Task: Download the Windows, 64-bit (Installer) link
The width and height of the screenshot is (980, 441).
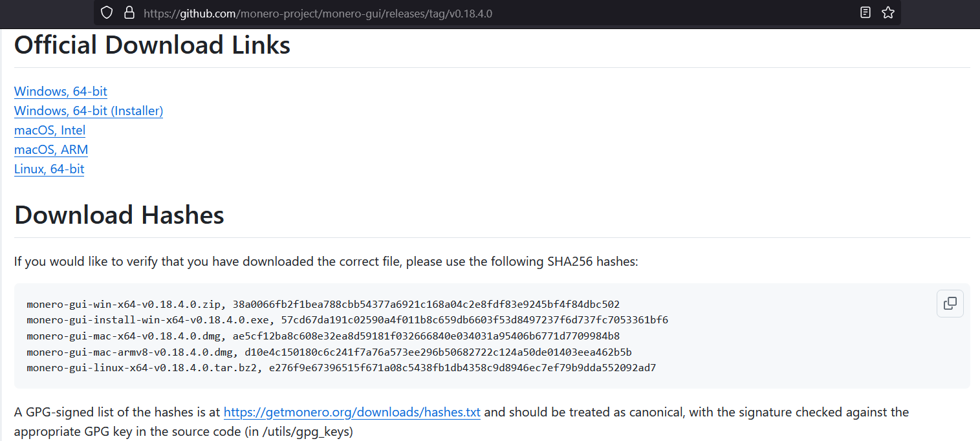Action: pos(89,111)
